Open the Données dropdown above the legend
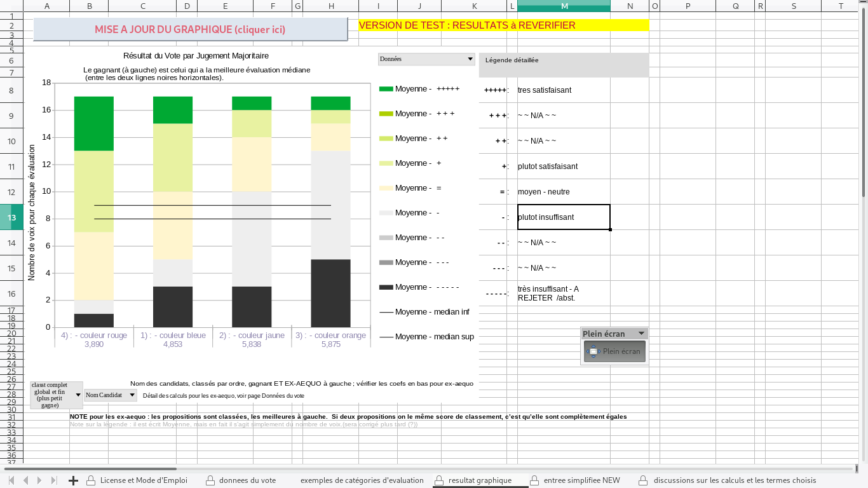This screenshot has height=488, width=868. (x=470, y=59)
